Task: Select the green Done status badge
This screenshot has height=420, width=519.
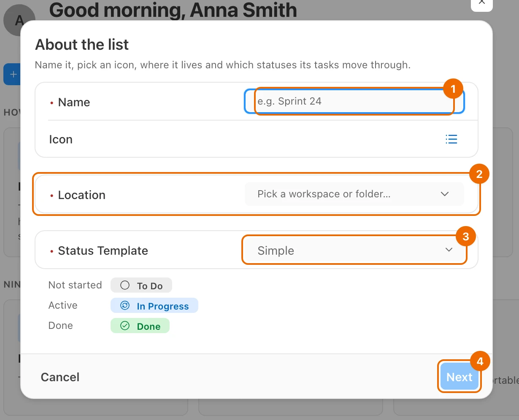Action: pos(140,326)
